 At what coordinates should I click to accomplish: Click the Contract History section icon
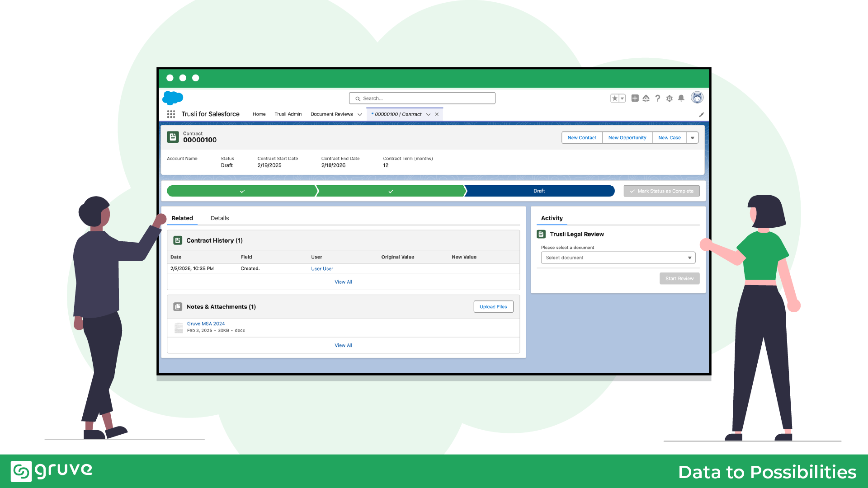point(178,240)
